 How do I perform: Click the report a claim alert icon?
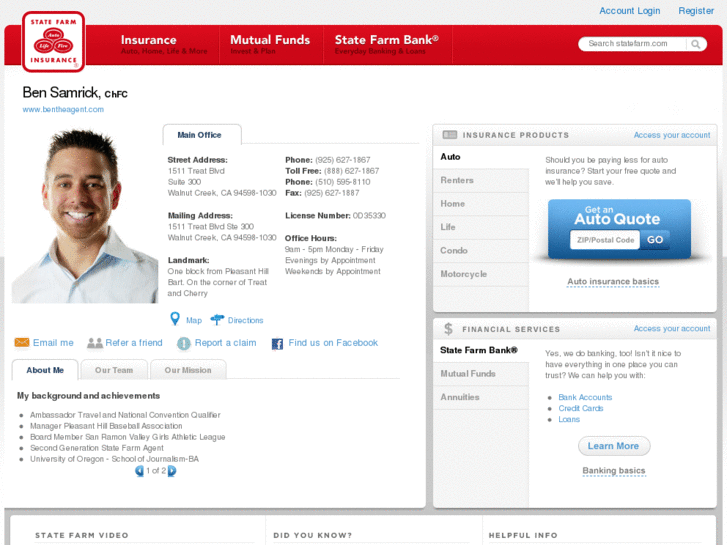[x=184, y=343]
